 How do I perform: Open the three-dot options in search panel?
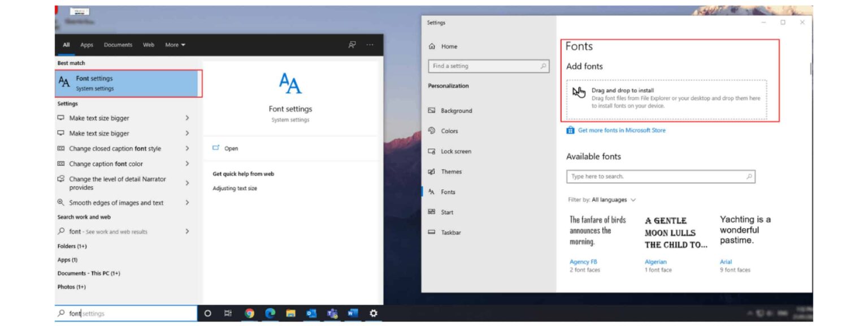(x=370, y=45)
